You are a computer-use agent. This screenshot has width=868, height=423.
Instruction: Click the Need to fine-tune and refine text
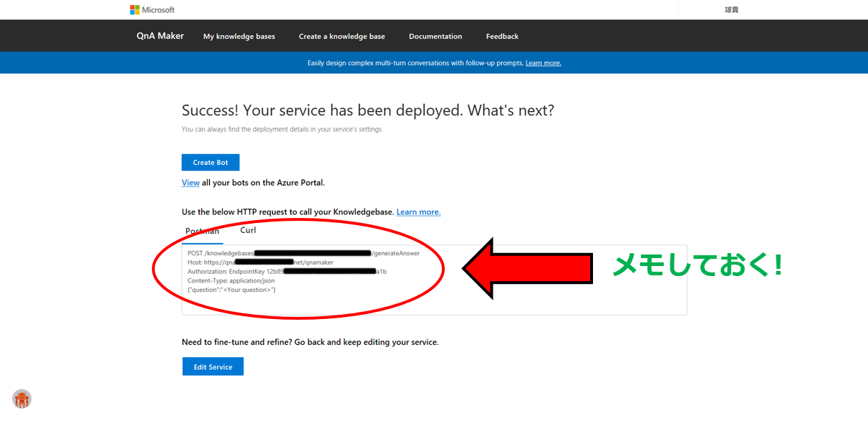tap(310, 342)
